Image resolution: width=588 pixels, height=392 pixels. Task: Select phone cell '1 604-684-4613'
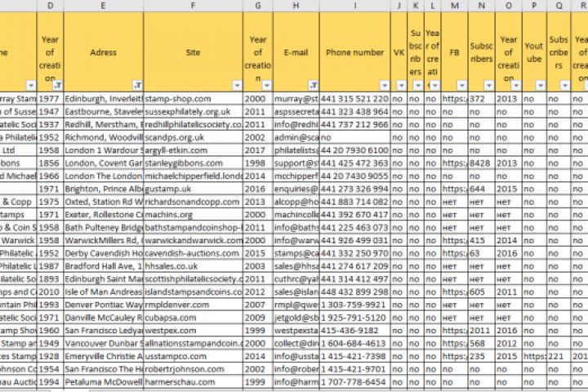click(354, 344)
